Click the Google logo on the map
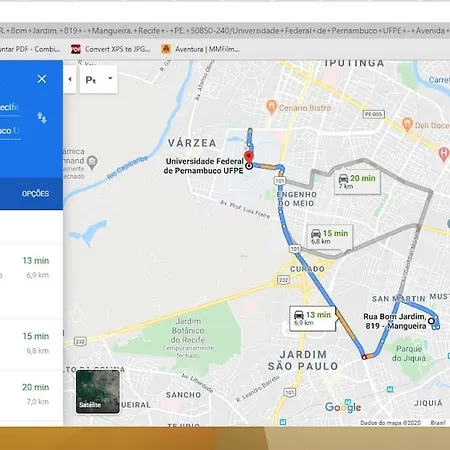This screenshot has width=450, height=450. coord(343,407)
